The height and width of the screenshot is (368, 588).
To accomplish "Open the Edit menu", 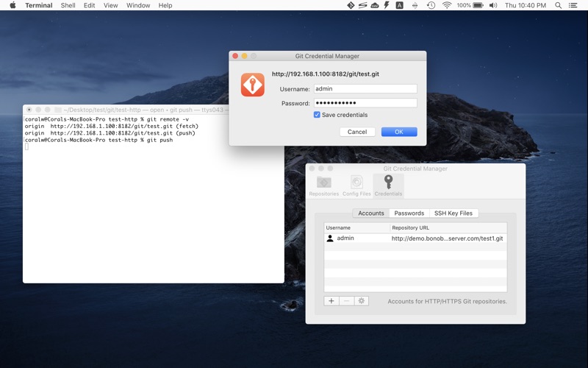I will click(89, 5).
